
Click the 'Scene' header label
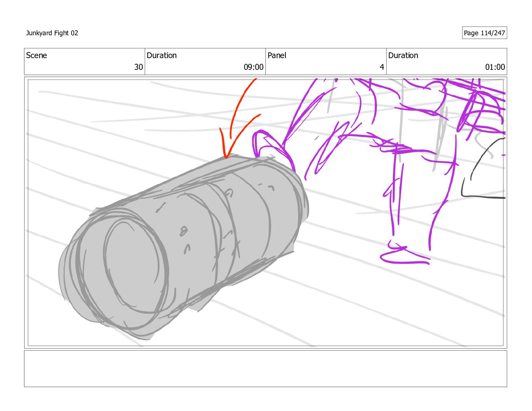[x=37, y=55]
